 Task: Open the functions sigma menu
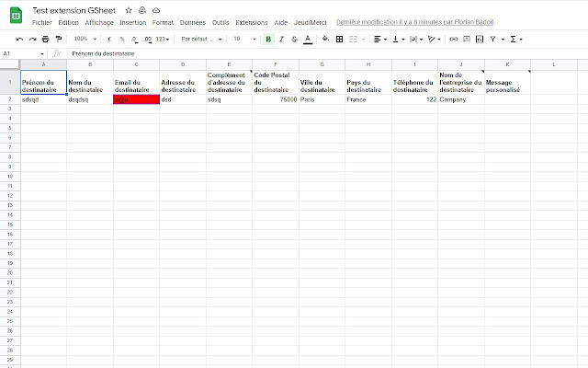coord(515,39)
